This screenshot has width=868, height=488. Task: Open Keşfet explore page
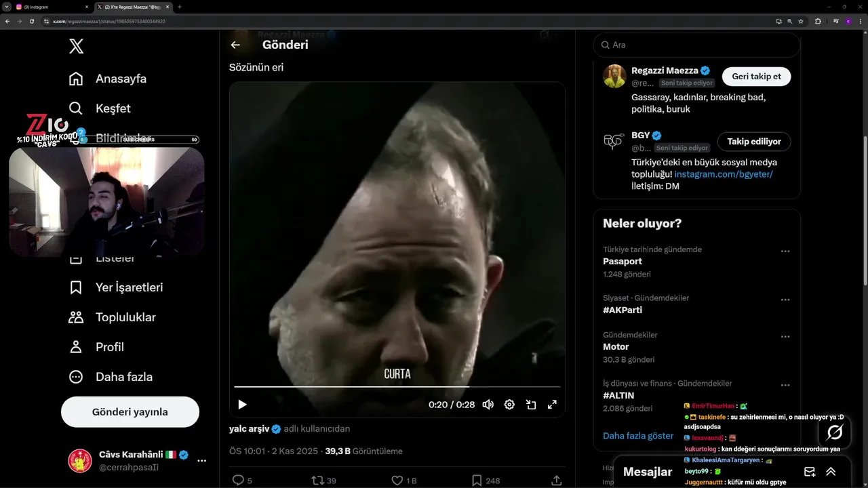point(100,108)
